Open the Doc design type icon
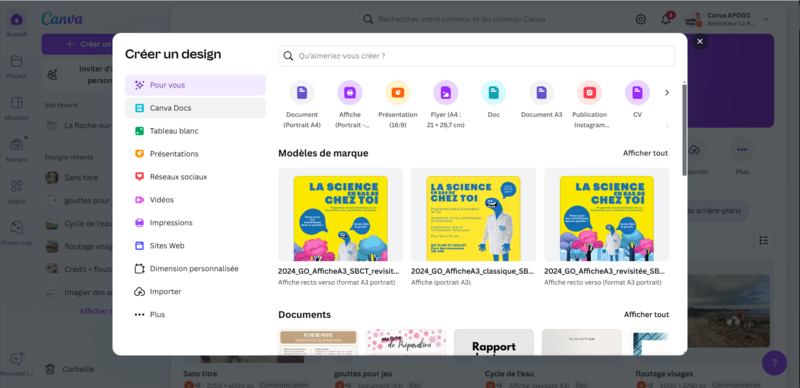 [493, 93]
